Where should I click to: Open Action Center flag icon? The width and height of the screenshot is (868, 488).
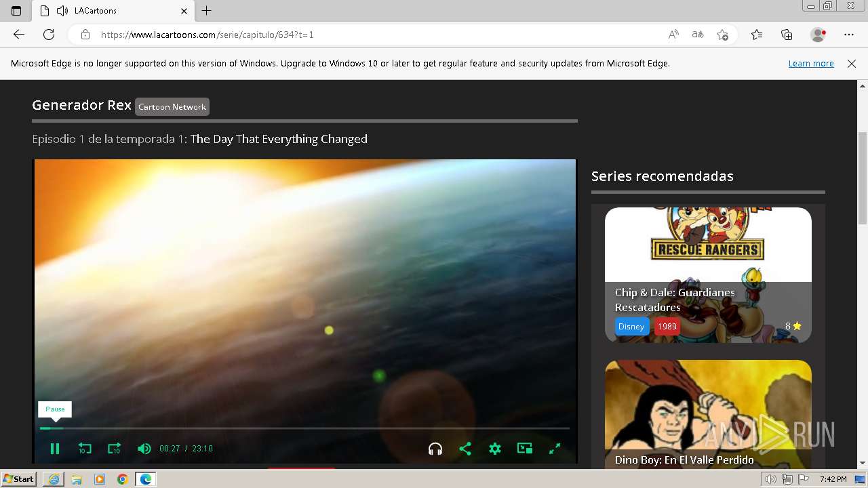(x=804, y=479)
